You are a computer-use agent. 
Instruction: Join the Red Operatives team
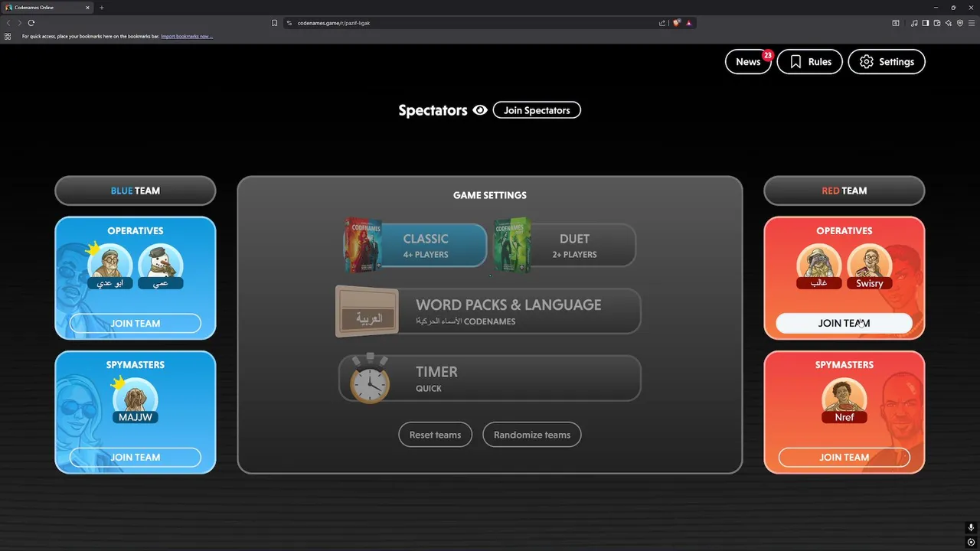click(844, 323)
